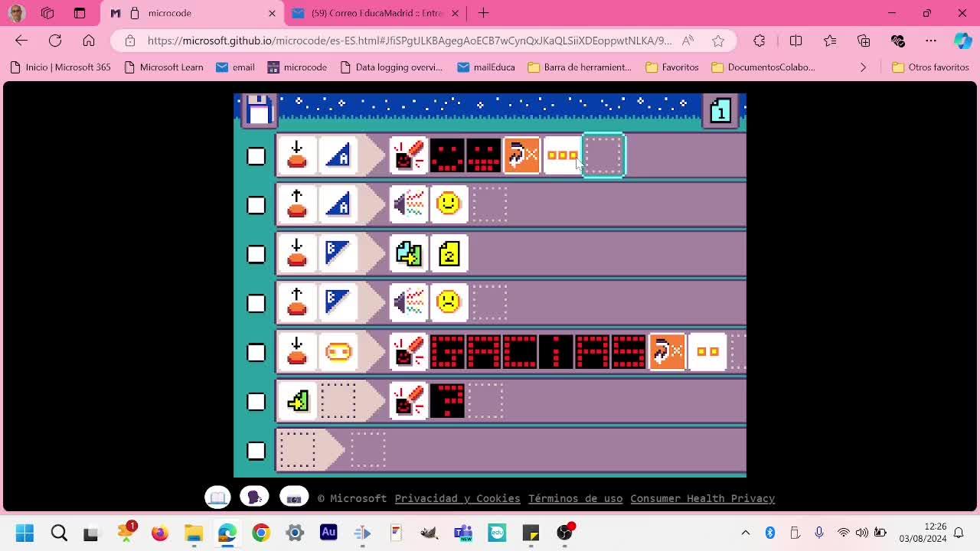The height and width of the screenshot is (551, 980).
Task: Click the button B filter in third rule
Action: (338, 254)
